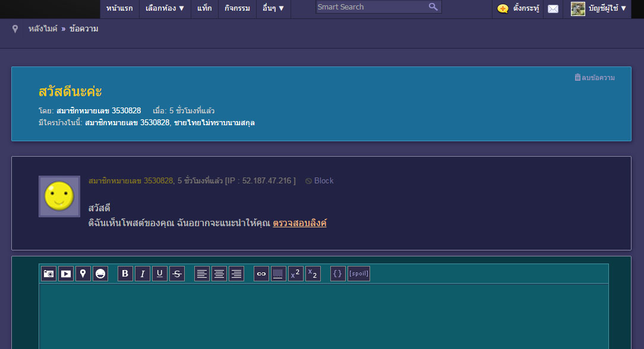Viewport: 644px width, 349px height.
Task: Align text right
Action: [x=236, y=274]
